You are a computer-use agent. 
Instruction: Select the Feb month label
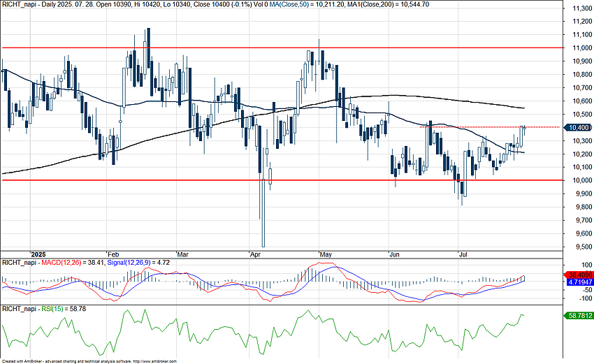click(x=114, y=254)
